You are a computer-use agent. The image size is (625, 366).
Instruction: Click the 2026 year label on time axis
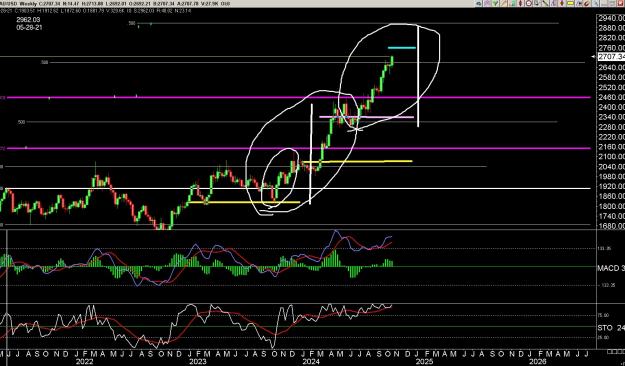tap(537, 362)
